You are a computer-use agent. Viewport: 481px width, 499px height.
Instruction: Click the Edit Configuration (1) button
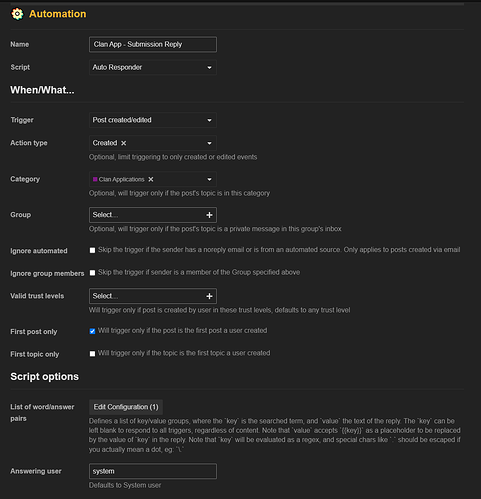click(x=126, y=407)
